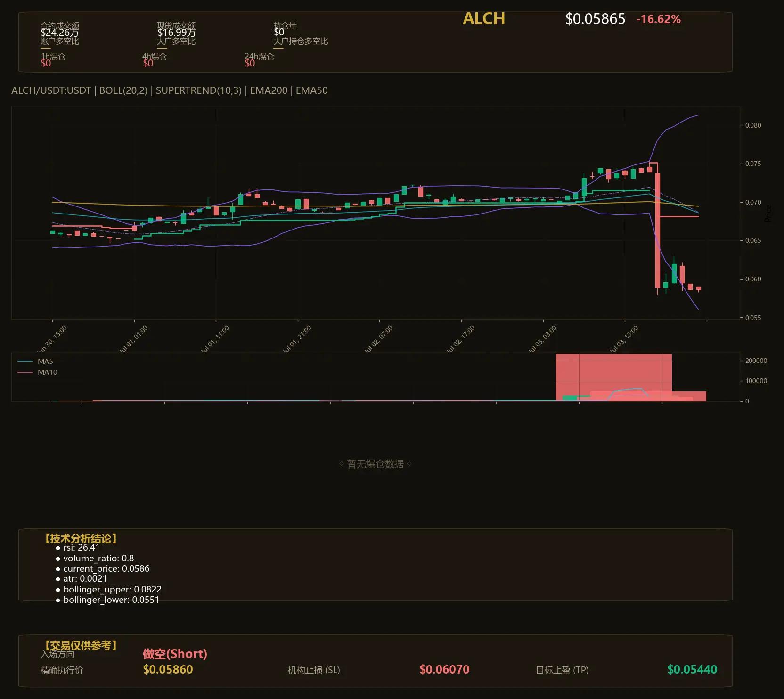Viewport: 784px width, 699px height.
Task: Click the 24h爆仓 label
Action: click(x=259, y=57)
